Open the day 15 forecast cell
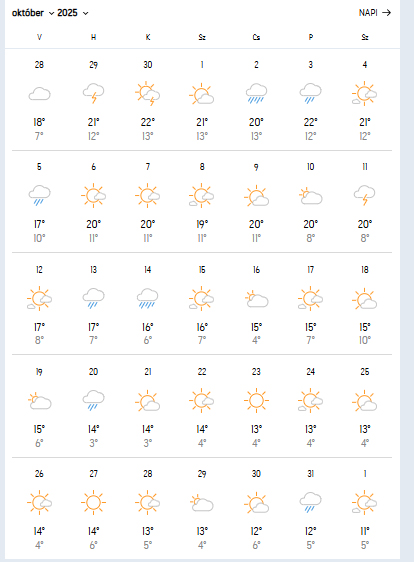 pyautogui.click(x=202, y=304)
